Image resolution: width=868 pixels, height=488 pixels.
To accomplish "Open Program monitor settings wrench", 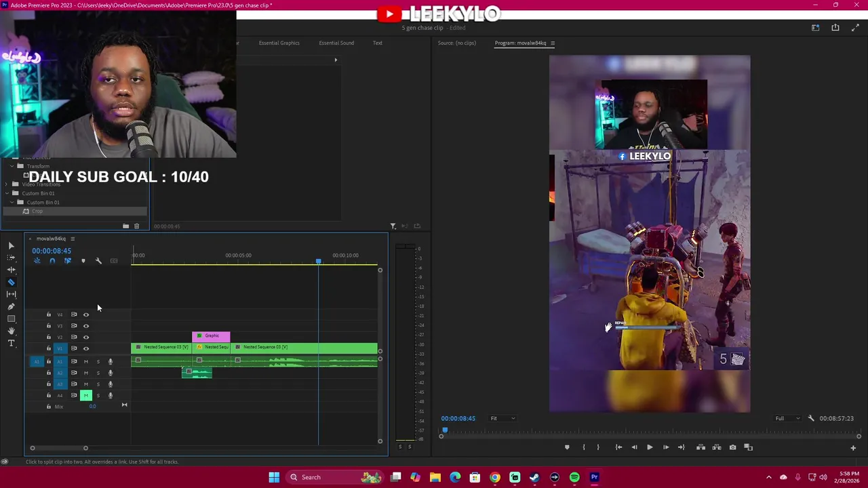I will tap(811, 418).
